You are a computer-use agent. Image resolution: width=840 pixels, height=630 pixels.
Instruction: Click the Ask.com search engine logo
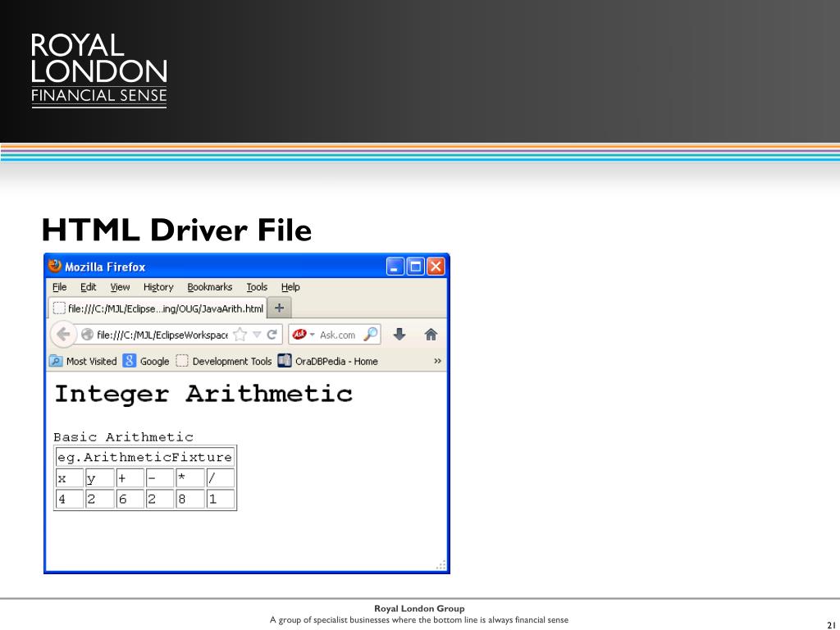299,335
